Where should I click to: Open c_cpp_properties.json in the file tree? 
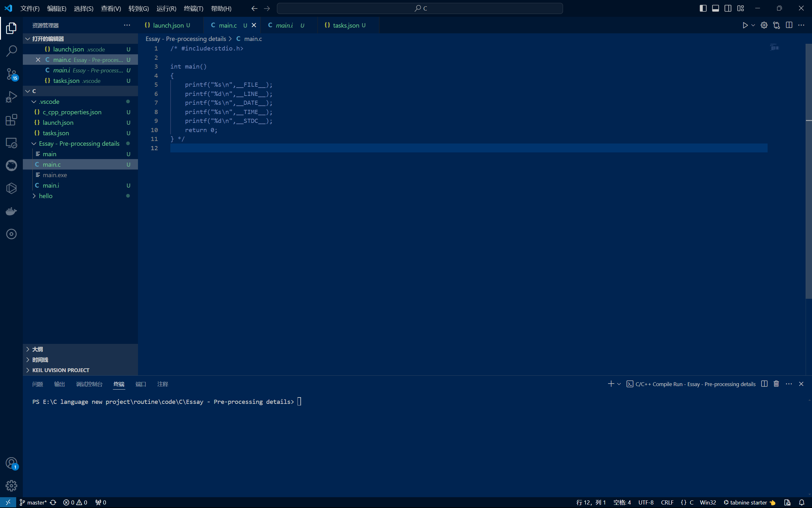click(x=80, y=112)
